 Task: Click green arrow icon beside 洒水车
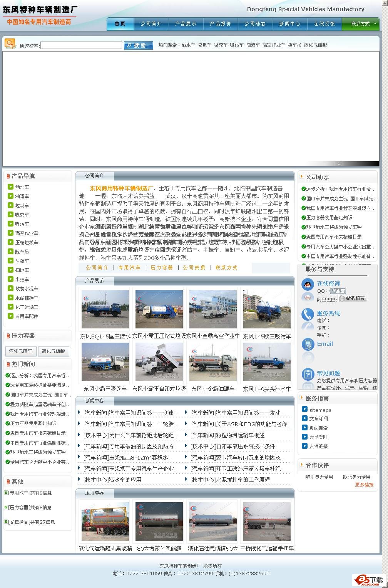pos(11,187)
